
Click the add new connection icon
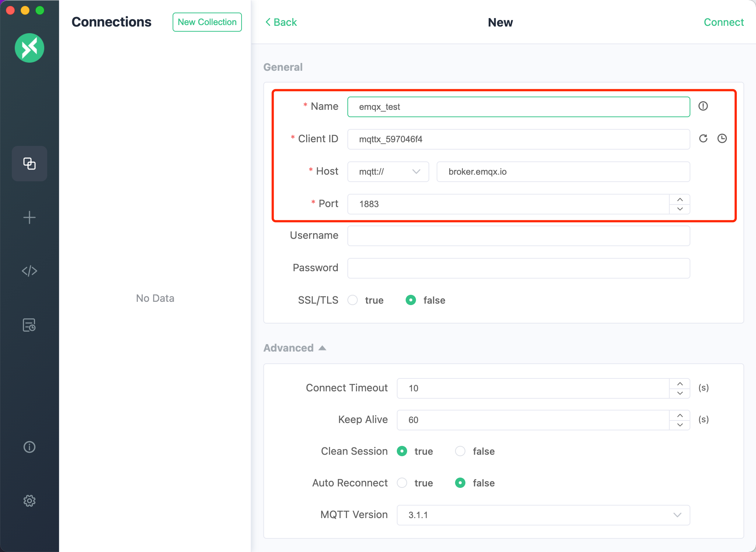pos(30,218)
